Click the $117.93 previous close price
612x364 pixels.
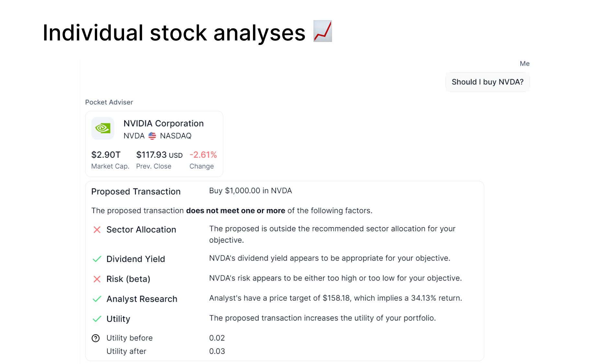pos(159,155)
